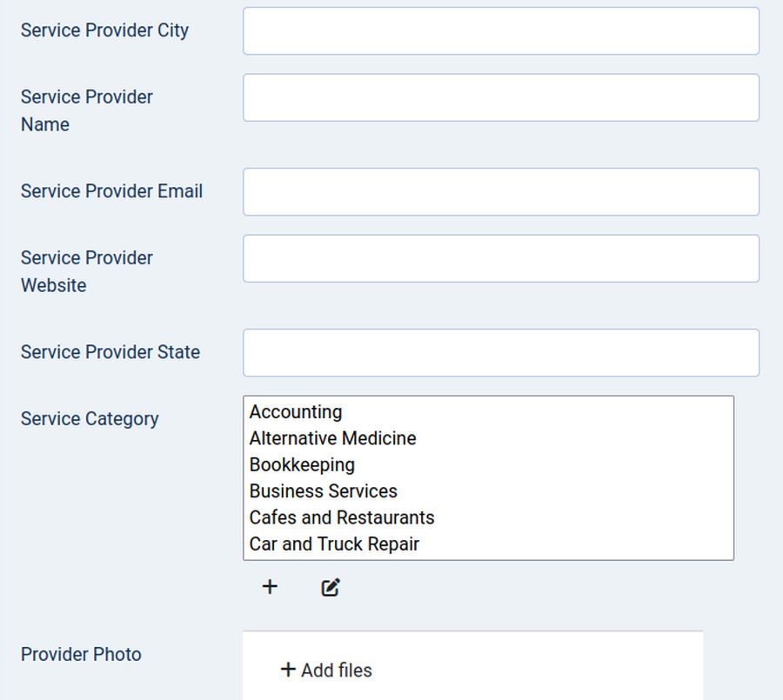Click the Provider Photo label
The image size is (783, 700).
[x=81, y=655]
